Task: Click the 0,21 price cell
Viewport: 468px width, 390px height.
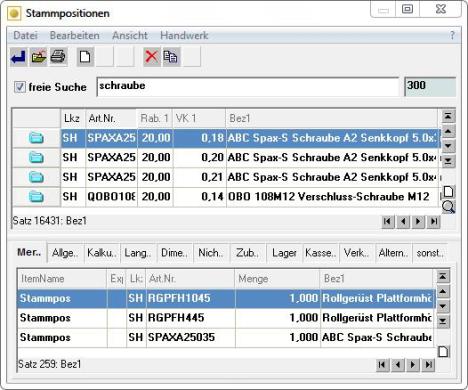Action: 199,177
